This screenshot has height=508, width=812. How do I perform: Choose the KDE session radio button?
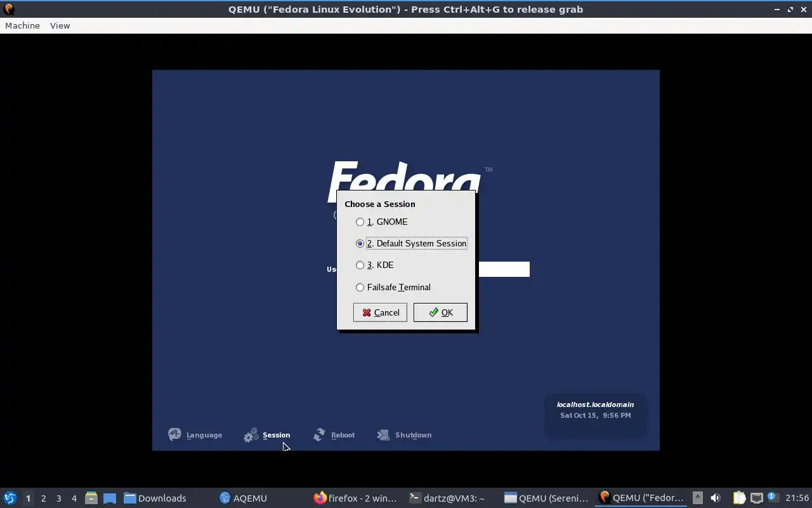click(360, 265)
